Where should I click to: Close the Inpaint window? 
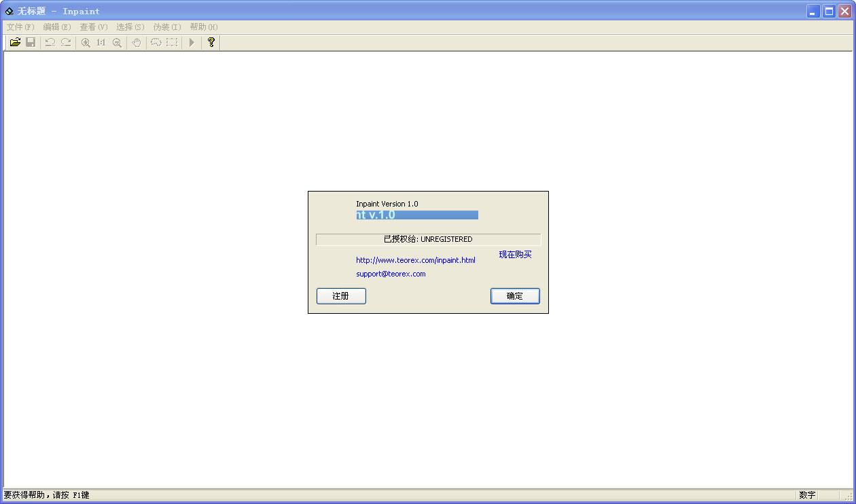point(844,11)
